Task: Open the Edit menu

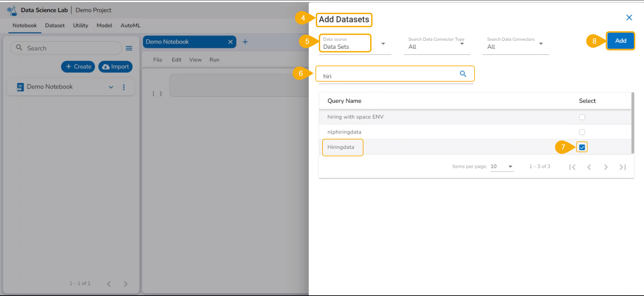Action: click(177, 60)
